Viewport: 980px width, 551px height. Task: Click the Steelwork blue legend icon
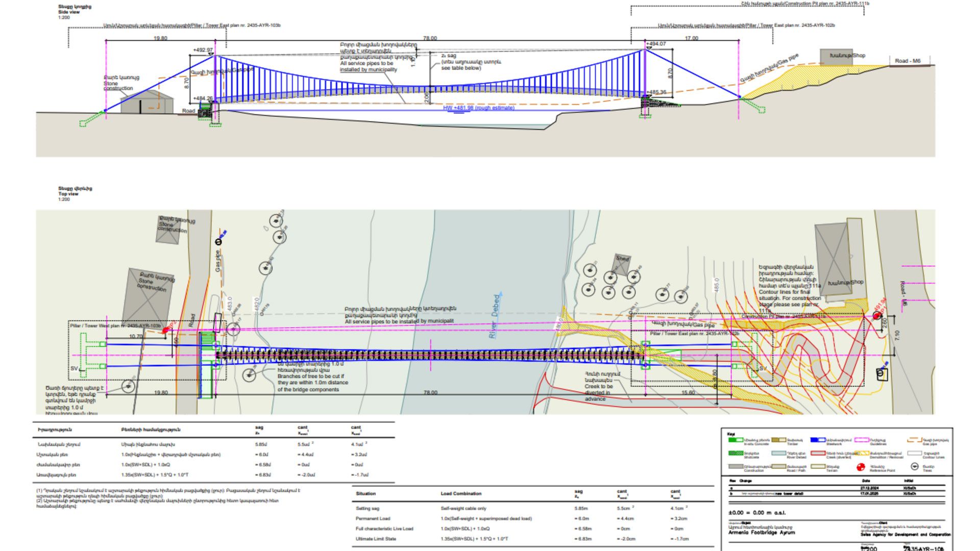pyautogui.click(x=818, y=440)
